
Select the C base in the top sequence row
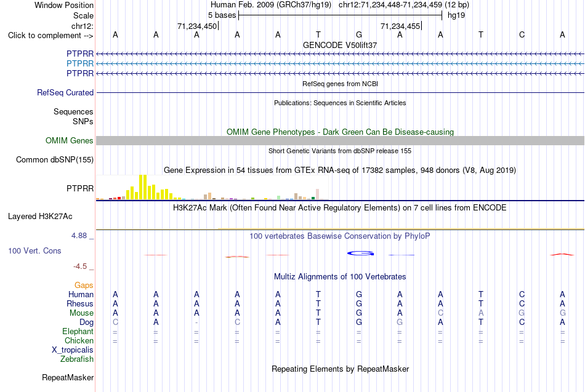522,34
